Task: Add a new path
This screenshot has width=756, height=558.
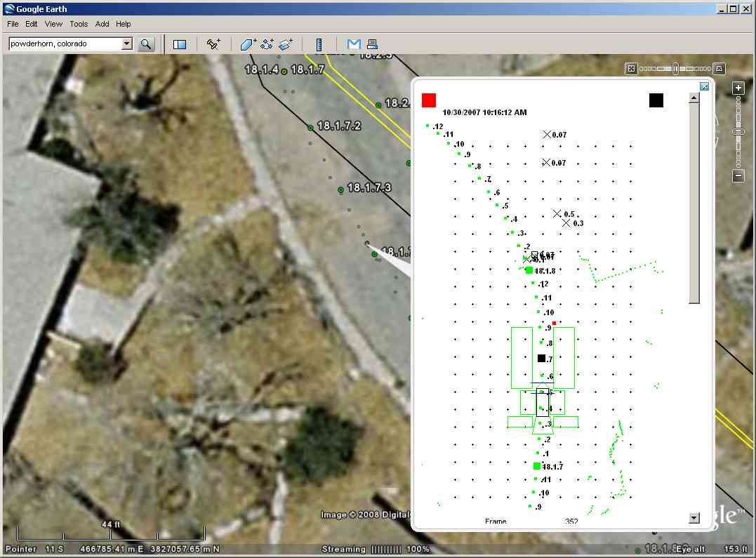Action: (267, 44)
